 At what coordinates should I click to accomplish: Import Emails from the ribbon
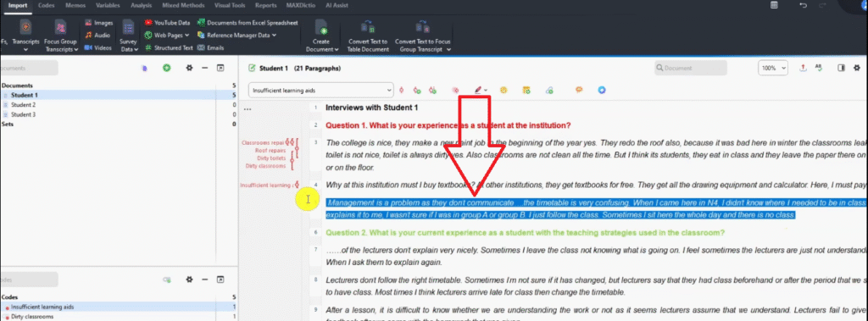tap(211, 47)
